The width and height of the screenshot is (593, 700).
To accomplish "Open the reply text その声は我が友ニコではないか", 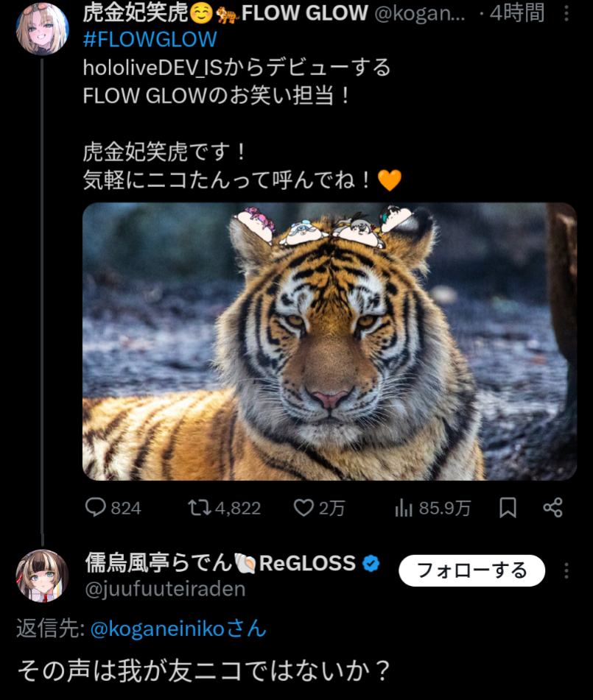I will point(203,670).
